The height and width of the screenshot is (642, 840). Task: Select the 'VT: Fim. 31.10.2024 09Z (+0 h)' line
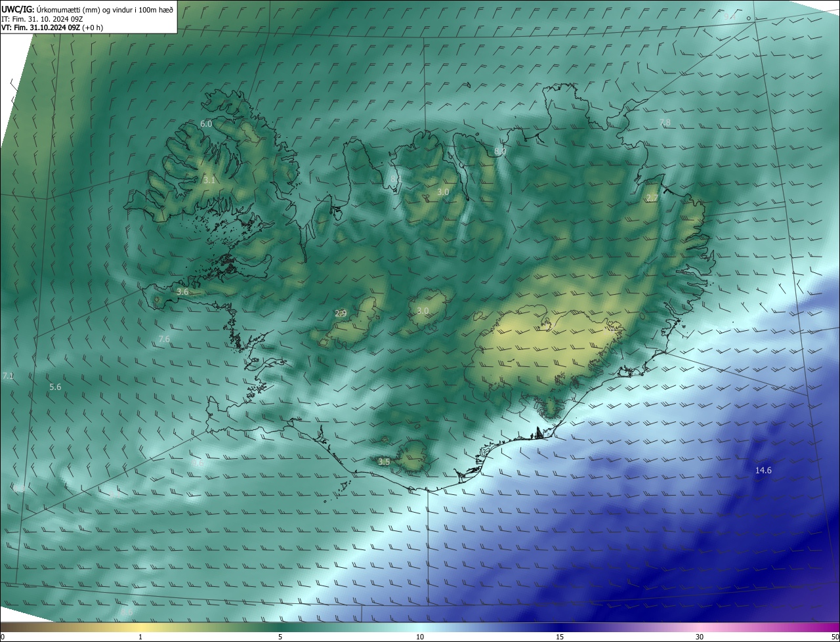point(52,28)
